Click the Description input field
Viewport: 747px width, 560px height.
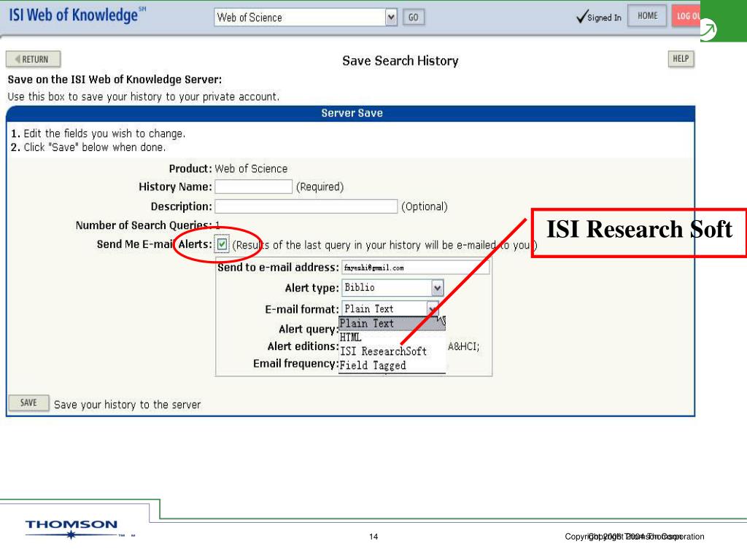point(306,206)
